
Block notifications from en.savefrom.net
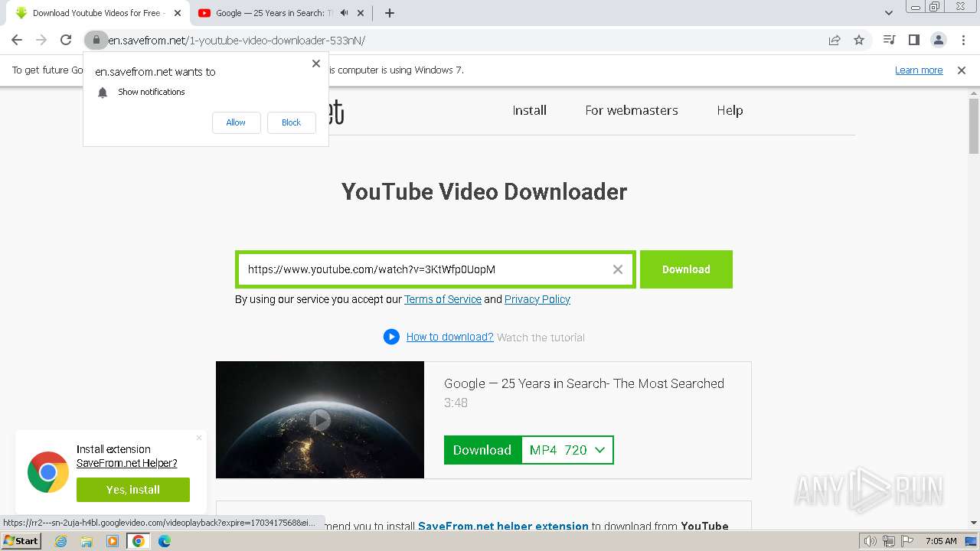point(291,122)
